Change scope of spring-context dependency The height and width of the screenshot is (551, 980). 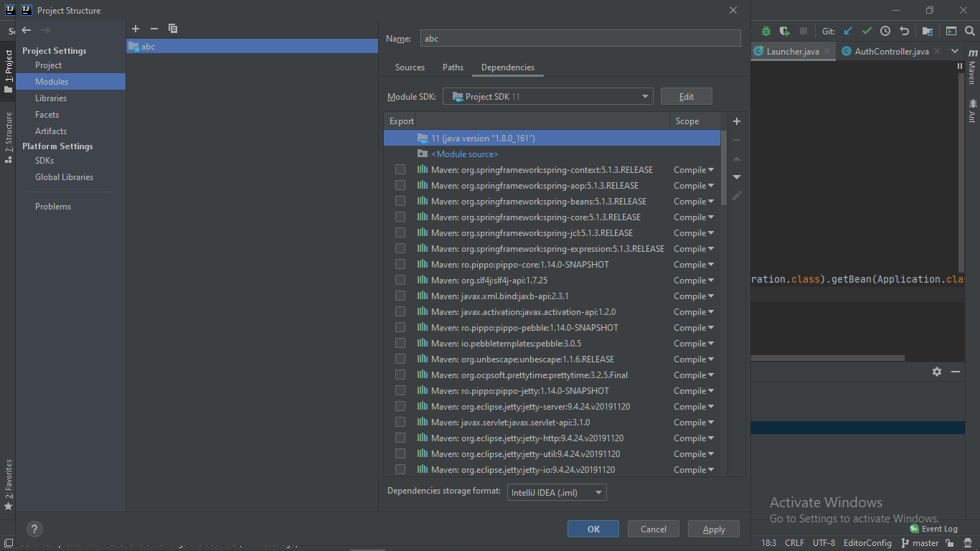[x=694, y=170]
